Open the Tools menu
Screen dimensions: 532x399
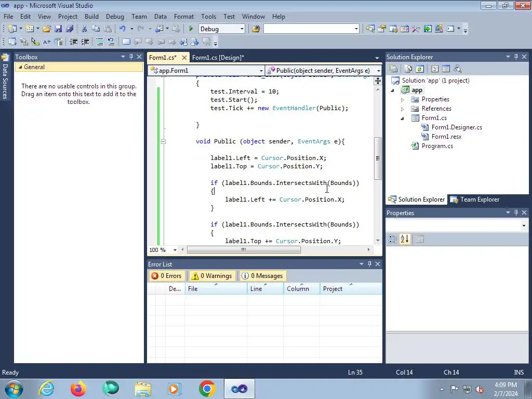pos(208,16)
